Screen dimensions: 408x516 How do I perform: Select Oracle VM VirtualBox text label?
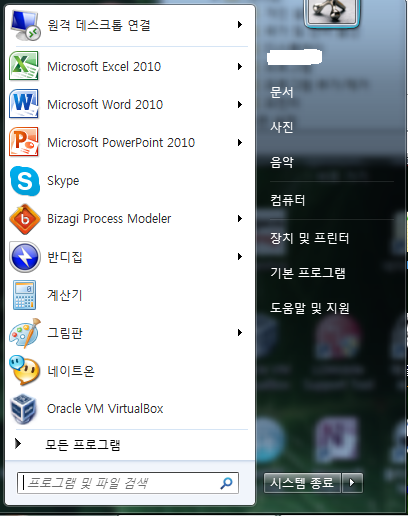(x=105, y=409)
